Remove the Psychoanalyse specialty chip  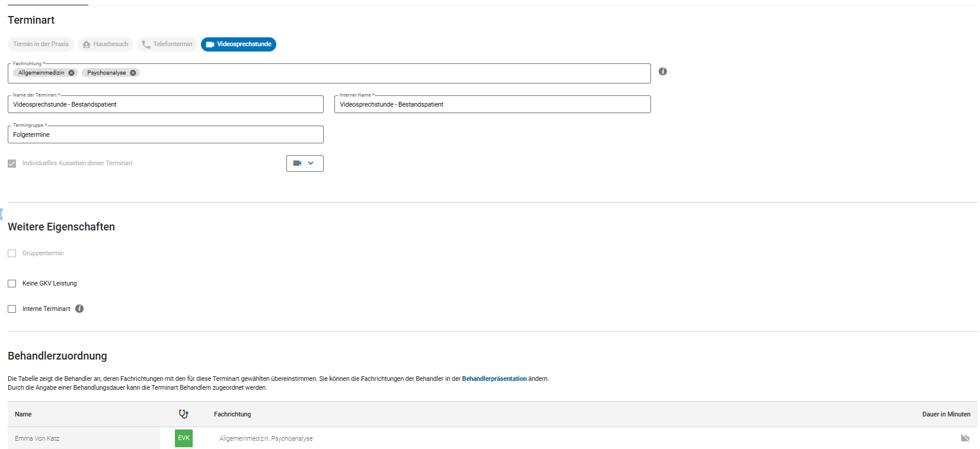[x=133, y=73]
